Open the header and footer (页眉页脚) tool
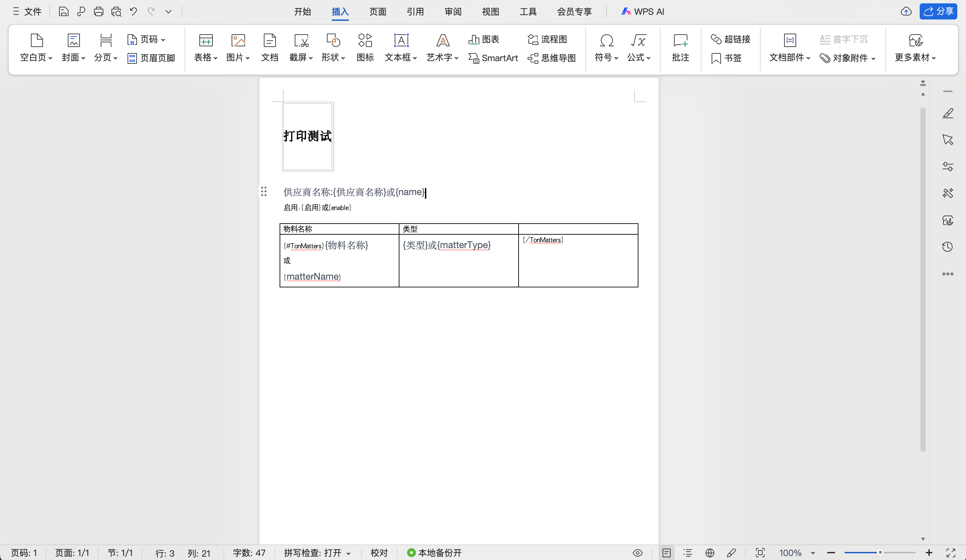 click(151, 58)
